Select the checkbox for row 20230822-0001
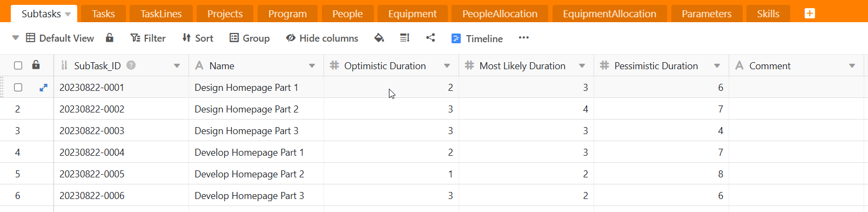Viewport: 868px width, 212px height. 18,87
